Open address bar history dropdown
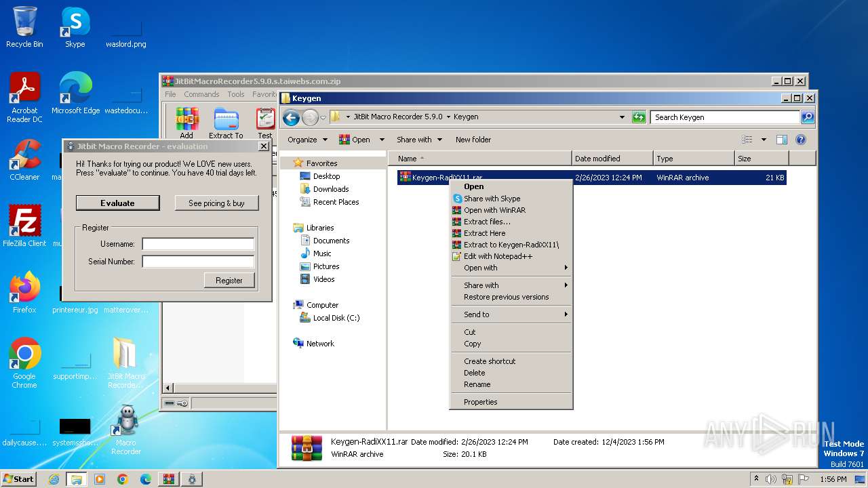Screen dimensions: 868x488 [x=622, y=117]
